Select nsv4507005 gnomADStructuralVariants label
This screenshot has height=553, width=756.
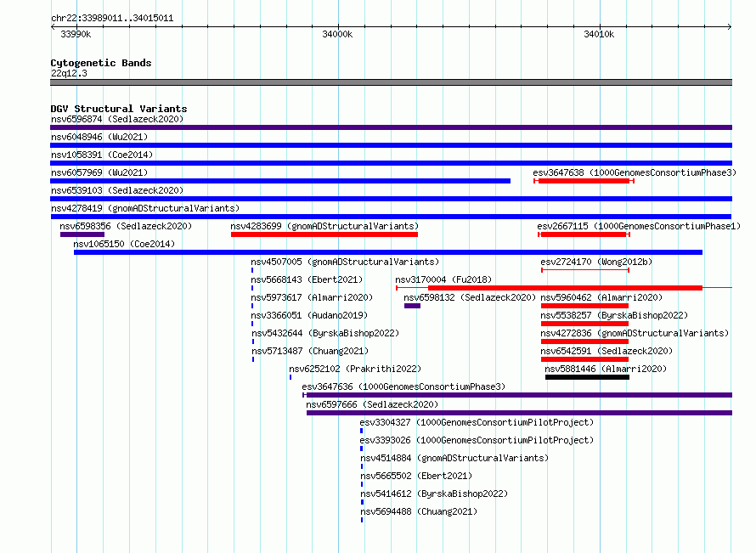[345, 262]
